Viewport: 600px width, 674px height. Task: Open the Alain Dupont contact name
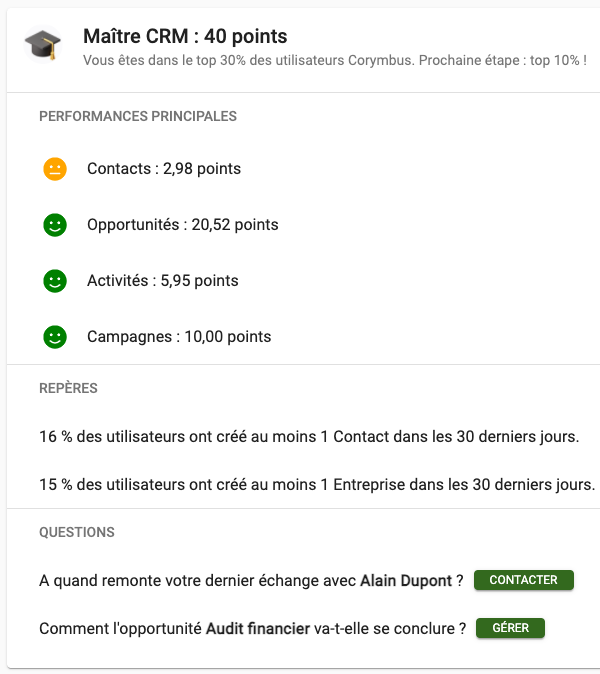coord(405,581)
